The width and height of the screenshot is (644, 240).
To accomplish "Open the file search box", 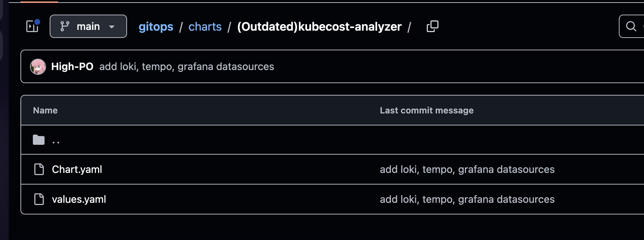I will (x=632, y=26).
